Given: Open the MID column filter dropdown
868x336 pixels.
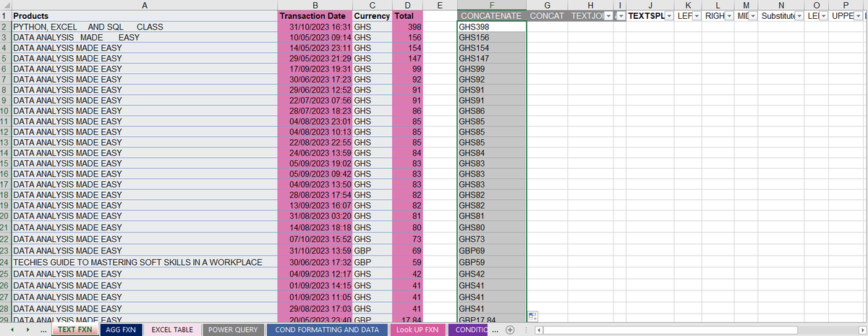Looking at the screenshot, I should 753,16.
